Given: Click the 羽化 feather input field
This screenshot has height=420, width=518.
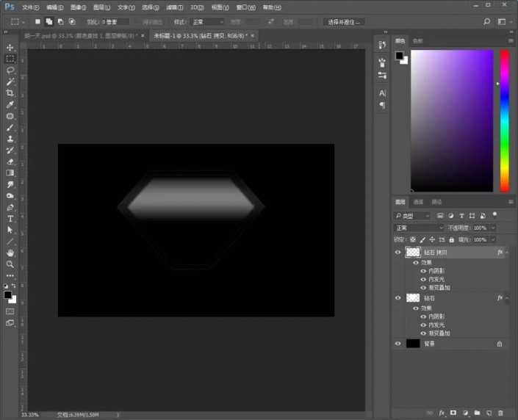Looking at the screenshot, I should [x=116, y=22].
